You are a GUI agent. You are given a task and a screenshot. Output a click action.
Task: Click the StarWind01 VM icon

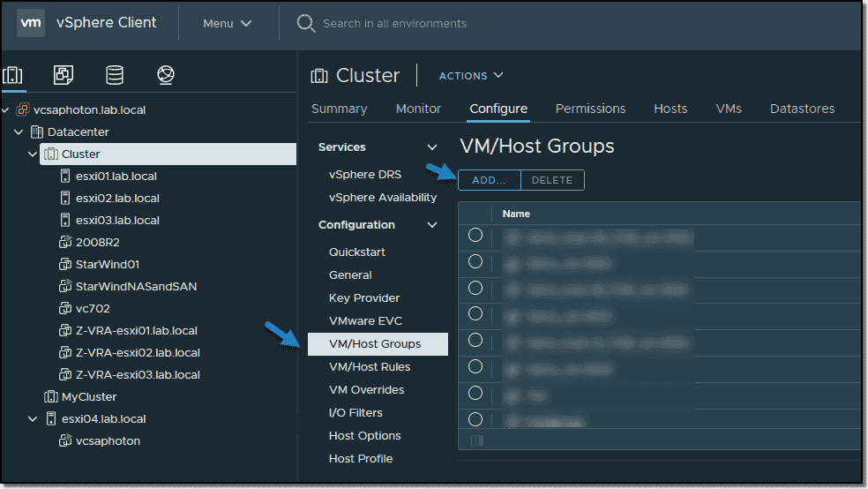coord(65,264)
